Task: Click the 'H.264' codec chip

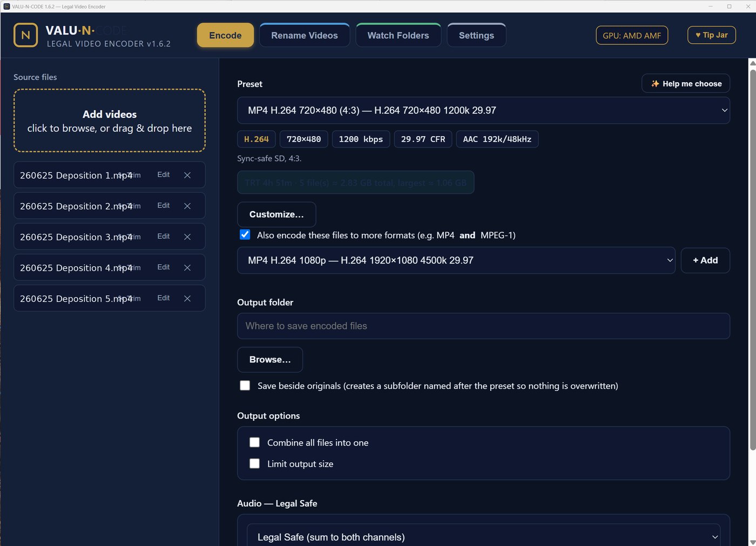Action: pos(256,139)
